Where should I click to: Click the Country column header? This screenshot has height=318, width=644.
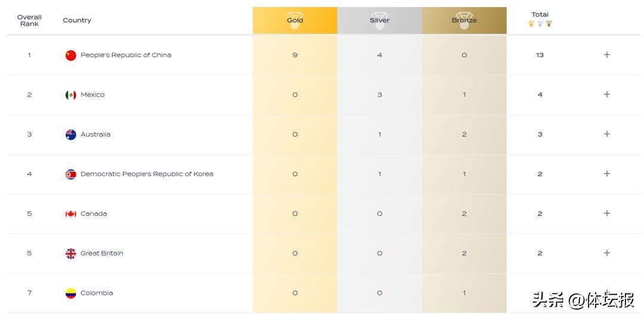(x=77, y=20)
